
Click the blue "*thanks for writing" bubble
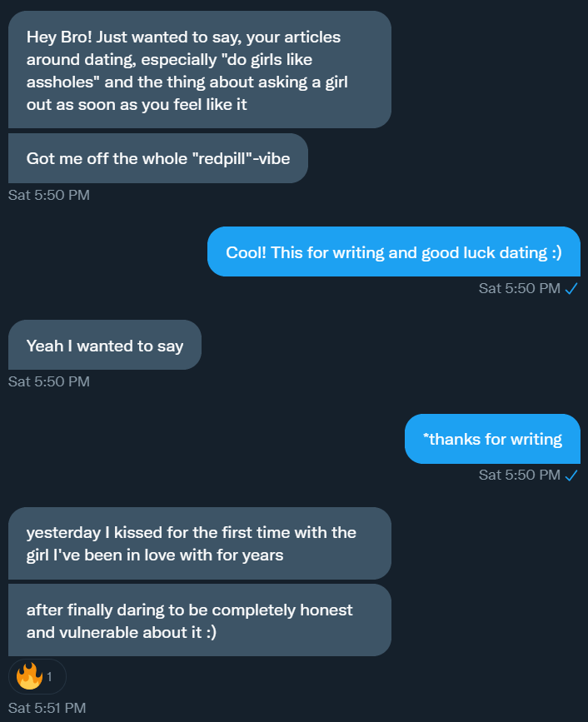491,439
